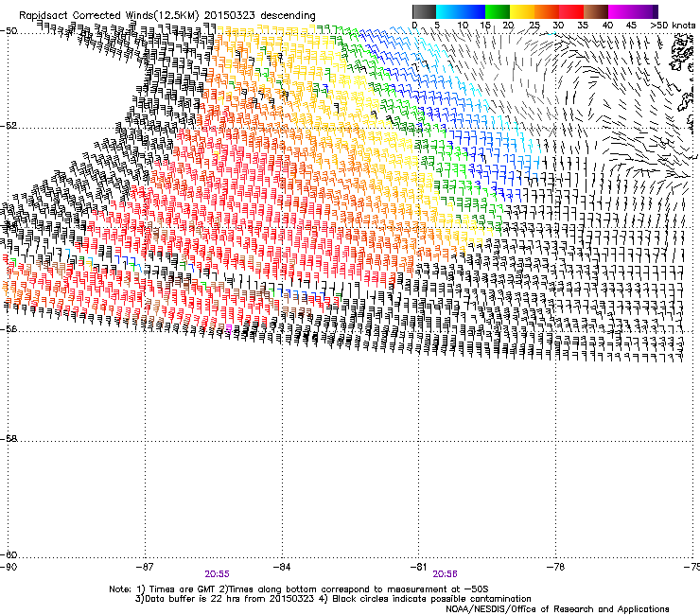700x615 pixels.
Task: Click the -84 longitude axis label
Action: (282, 567)
